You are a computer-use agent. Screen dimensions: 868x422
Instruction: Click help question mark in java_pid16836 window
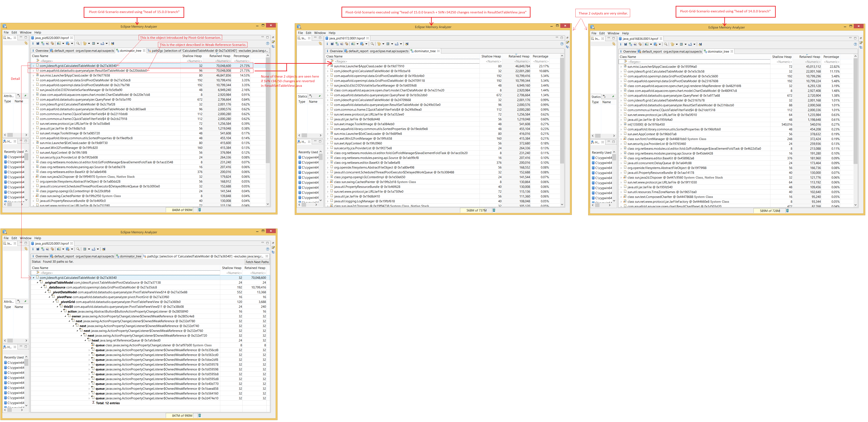pos(855,44)
